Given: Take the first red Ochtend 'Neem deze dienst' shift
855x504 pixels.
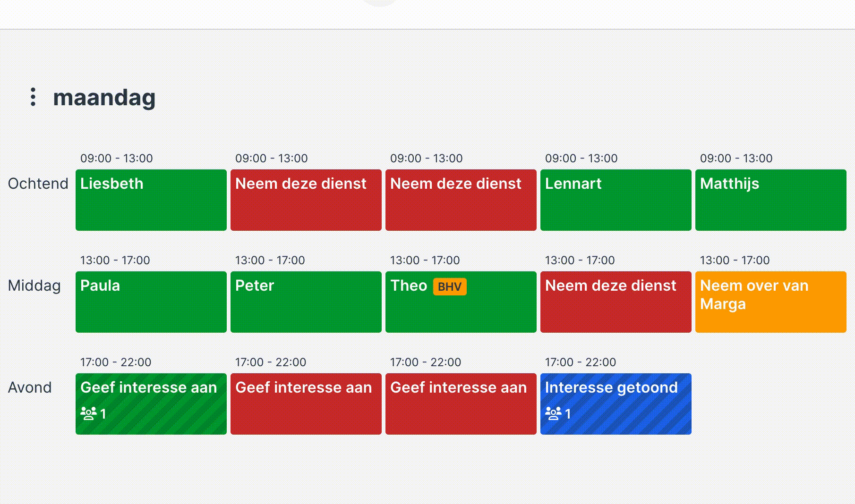Looking at the screenshot, I should (x=306, y=200).
